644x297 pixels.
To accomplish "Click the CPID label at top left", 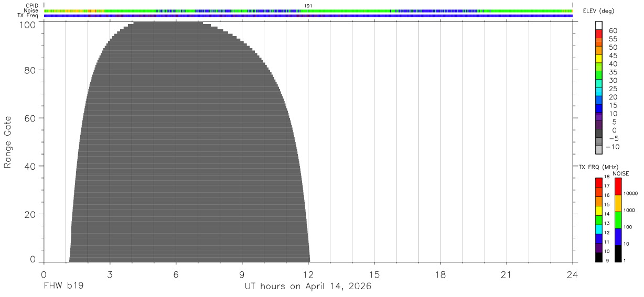I will (x=32, y=5).
